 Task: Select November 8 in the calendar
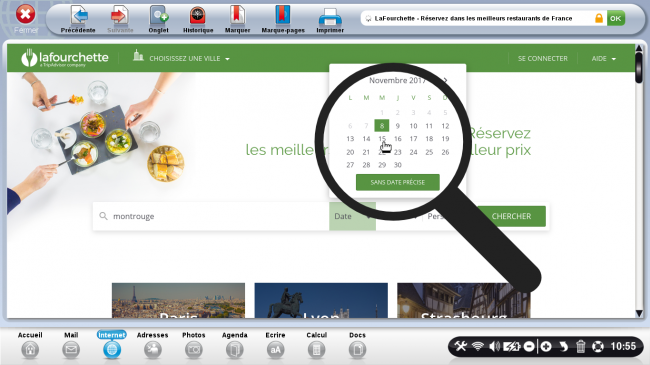(381, 125)
